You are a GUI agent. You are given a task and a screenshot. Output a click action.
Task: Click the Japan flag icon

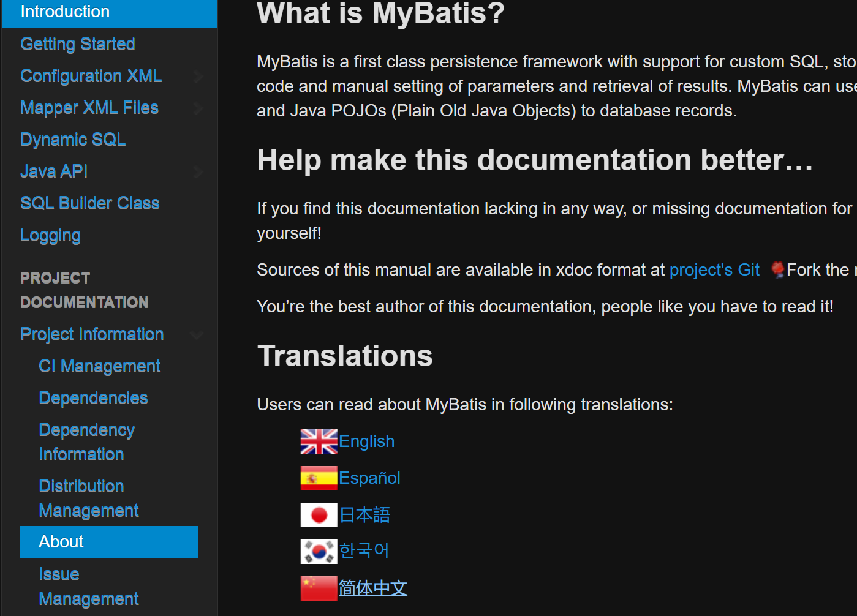[x=319, y=515]
